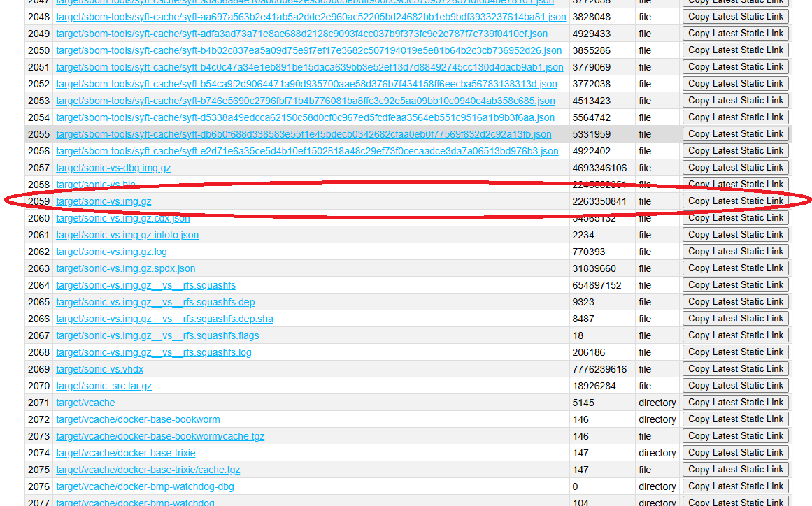Image resolution: width=812 pixels, height=506 pixels.
Task: Copy Latest Static Link for row 2074
Action: pyautogui.click(x=735, y=452)
